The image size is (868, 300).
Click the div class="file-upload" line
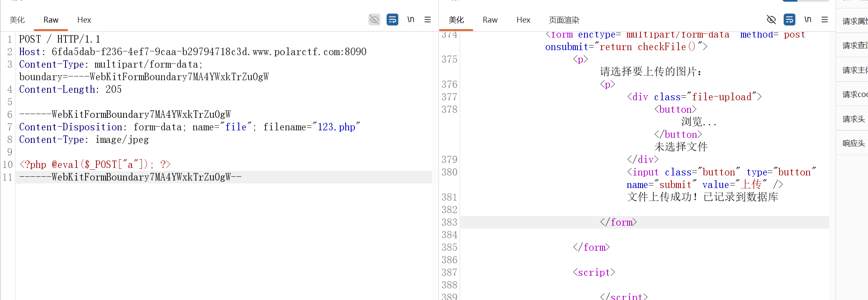pyautogui.click(x=694, y=97)
